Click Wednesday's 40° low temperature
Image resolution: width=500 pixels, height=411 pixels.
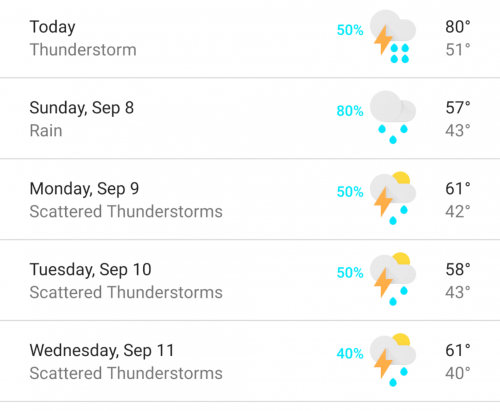(458, 373)
